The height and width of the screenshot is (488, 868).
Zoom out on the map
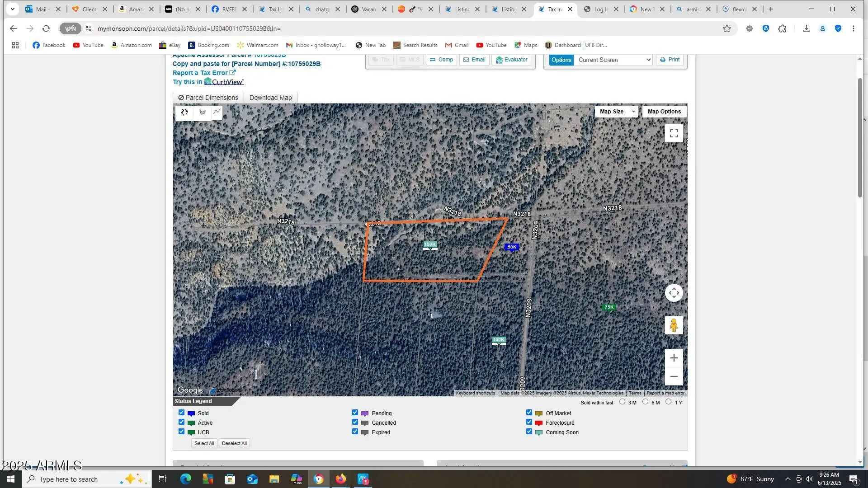pos(674,376)
